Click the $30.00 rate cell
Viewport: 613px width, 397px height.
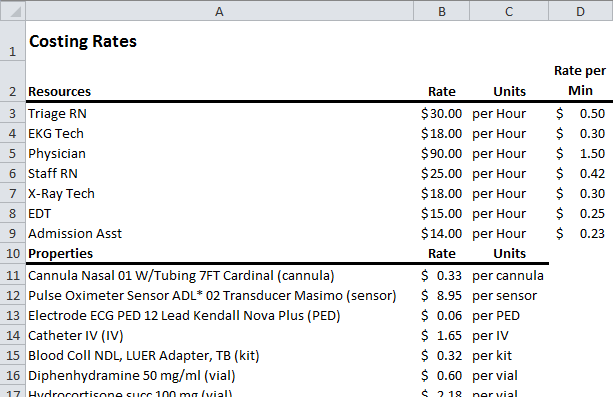441,113
